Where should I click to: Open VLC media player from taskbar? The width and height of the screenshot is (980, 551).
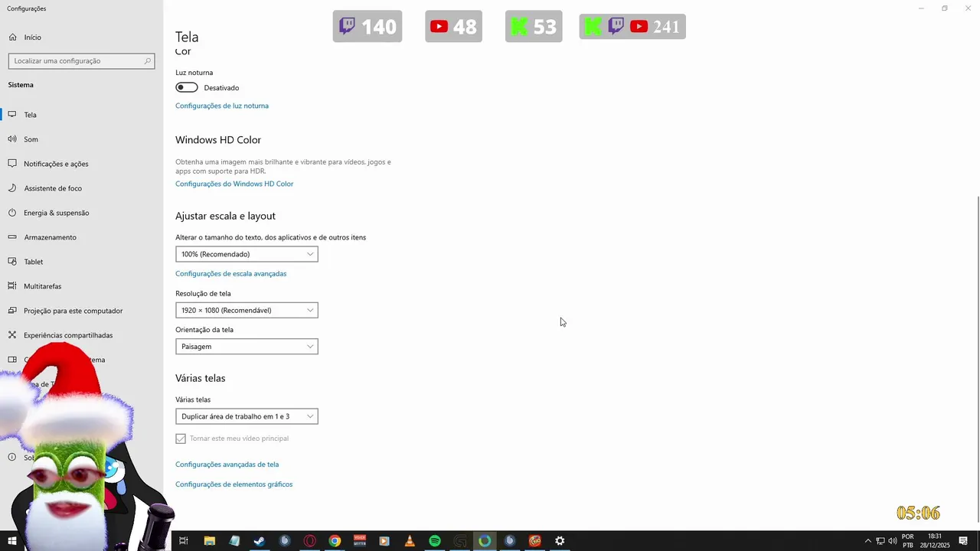(x=410, y=541)
